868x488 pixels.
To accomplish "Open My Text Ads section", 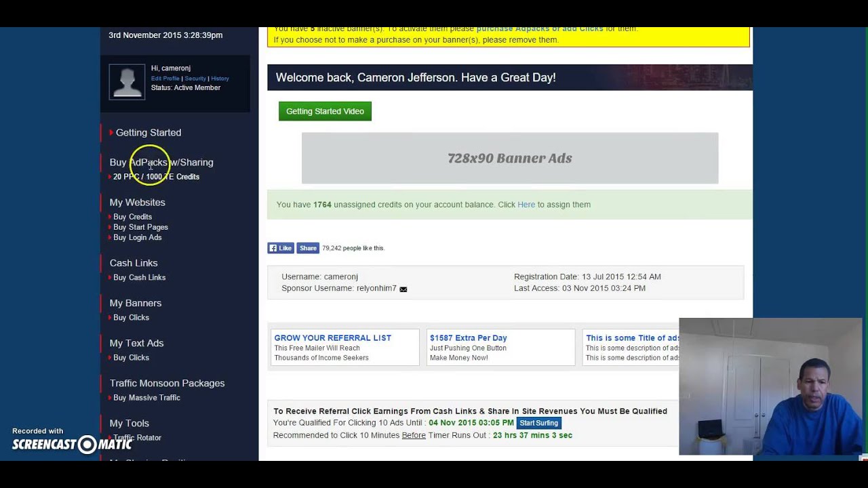I will coord(136,343).
